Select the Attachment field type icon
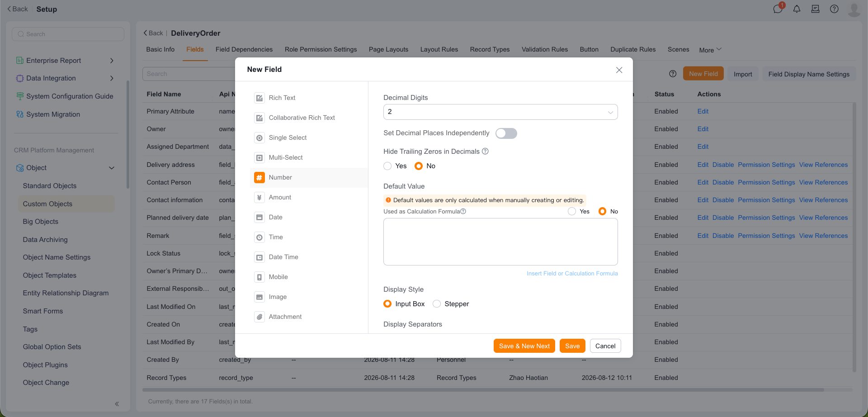The height and width of the screenshot is (417, 868). coord(259,317)
